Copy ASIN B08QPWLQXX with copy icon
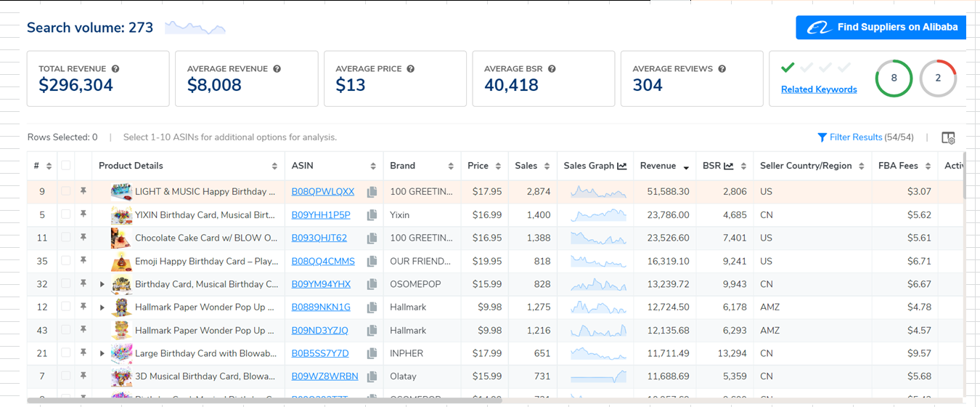Viewport: 980px width, 407px height. point(372,192)
